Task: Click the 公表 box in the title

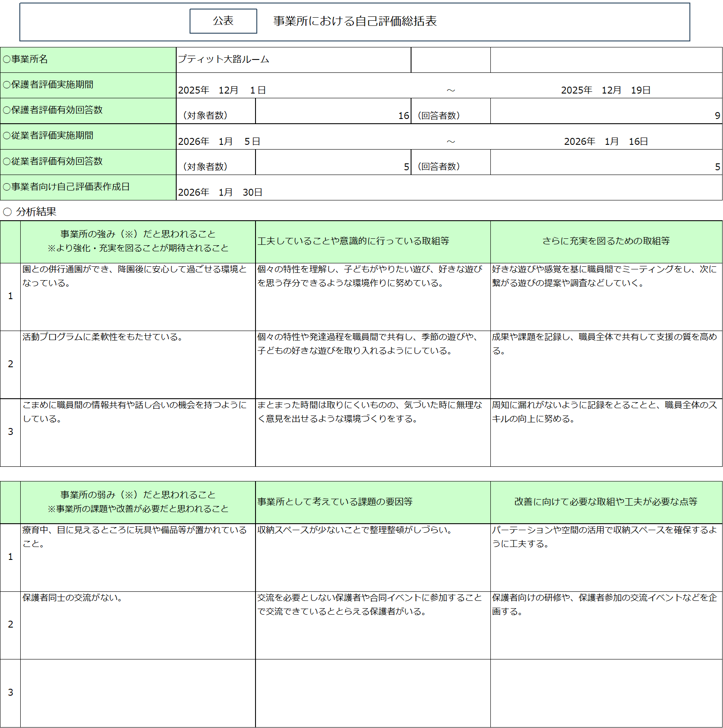Action: pyautogui.click(x=223, y=21)
